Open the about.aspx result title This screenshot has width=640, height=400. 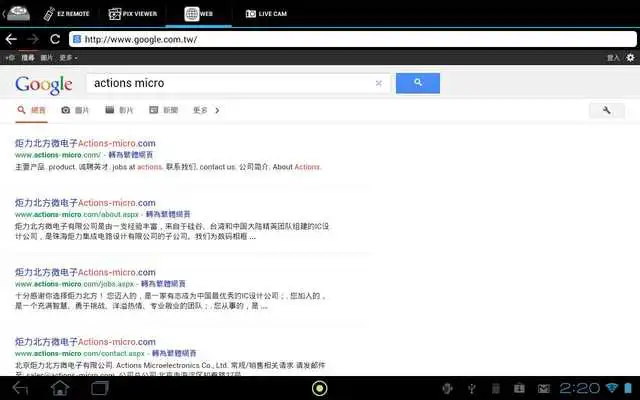click(85, 203)
